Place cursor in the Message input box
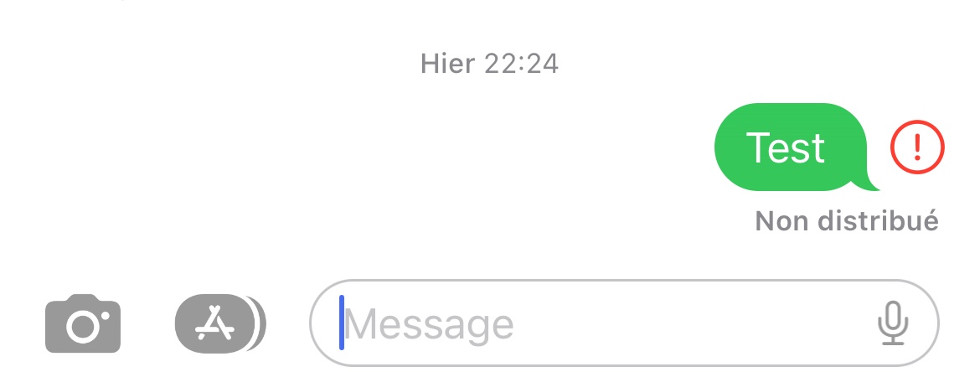Image resolution: width=980 pixels, height=372 pixels. (x=624, y=323)
